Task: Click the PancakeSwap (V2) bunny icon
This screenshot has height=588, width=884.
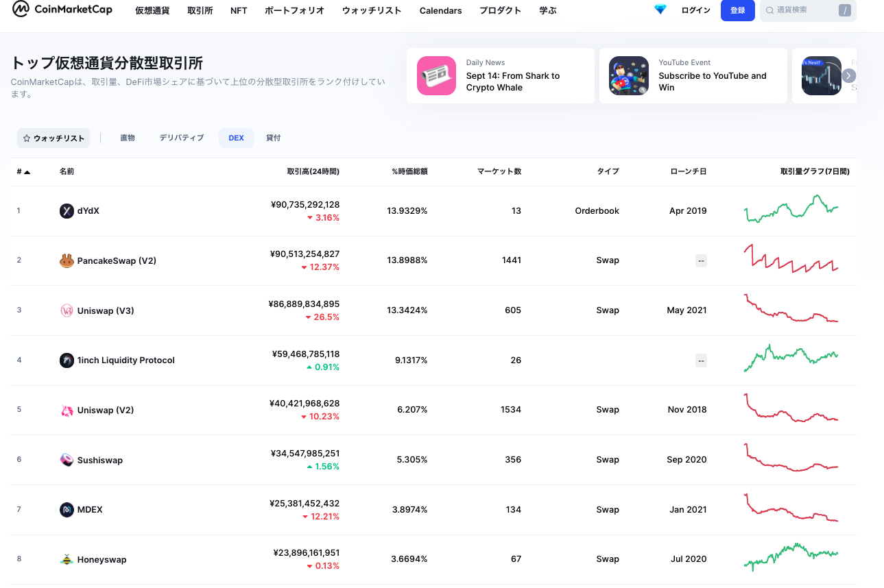Action: coord(67,260)
